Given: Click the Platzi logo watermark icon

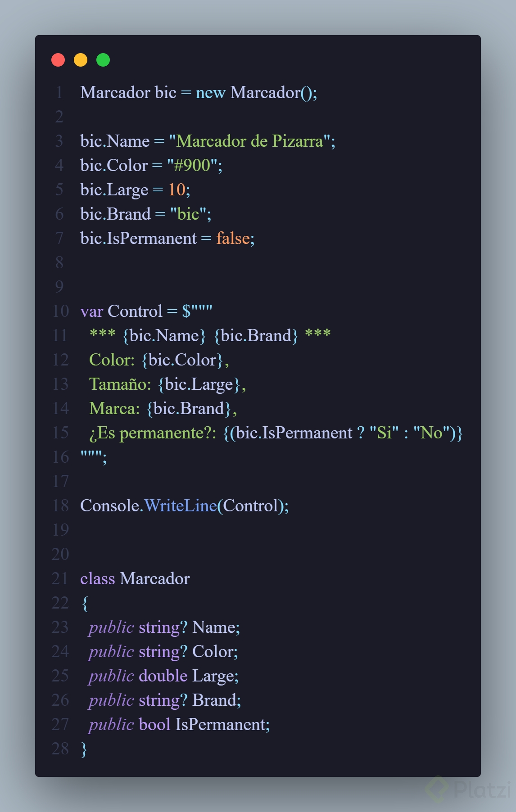Looking at the screenshot, I should [x=437, y=789].
